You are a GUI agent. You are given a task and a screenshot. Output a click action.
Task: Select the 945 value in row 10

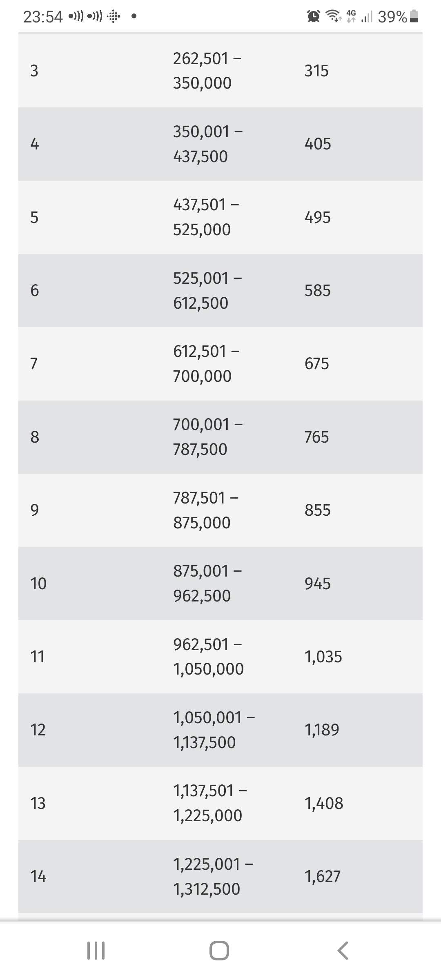(x=318, y=584)
